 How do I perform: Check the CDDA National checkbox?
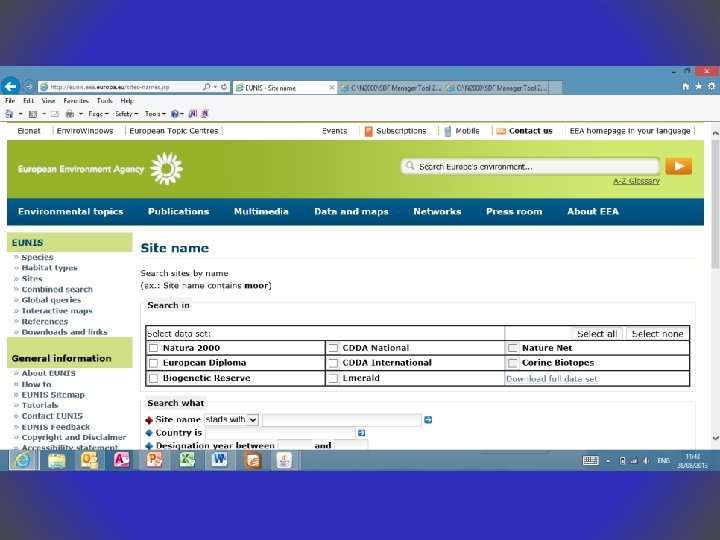(x=333, y=348)
